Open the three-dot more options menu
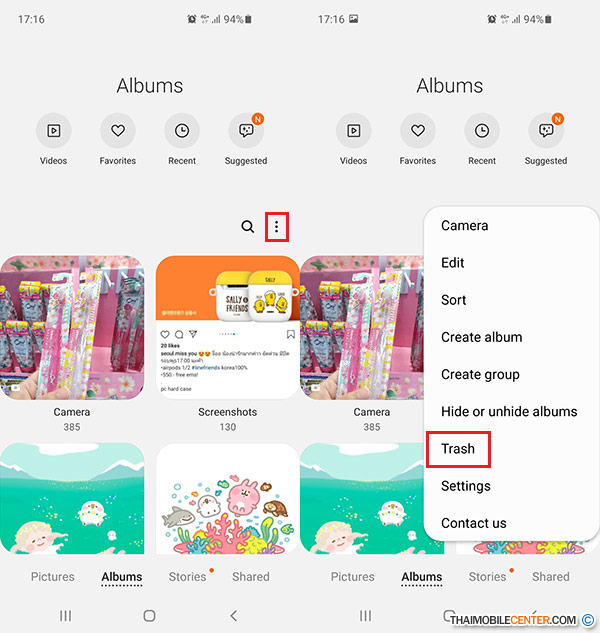This screenshot has height=633, width=600. [277, 227]
